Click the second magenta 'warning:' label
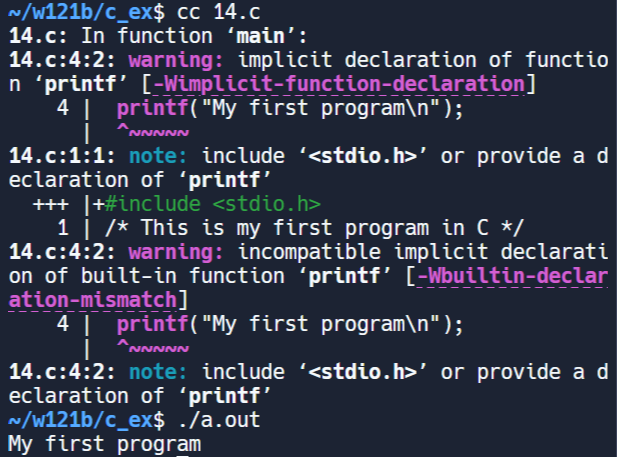Image resolution: width=617 pixels, height=457 pixels. [x=176, y=252]
